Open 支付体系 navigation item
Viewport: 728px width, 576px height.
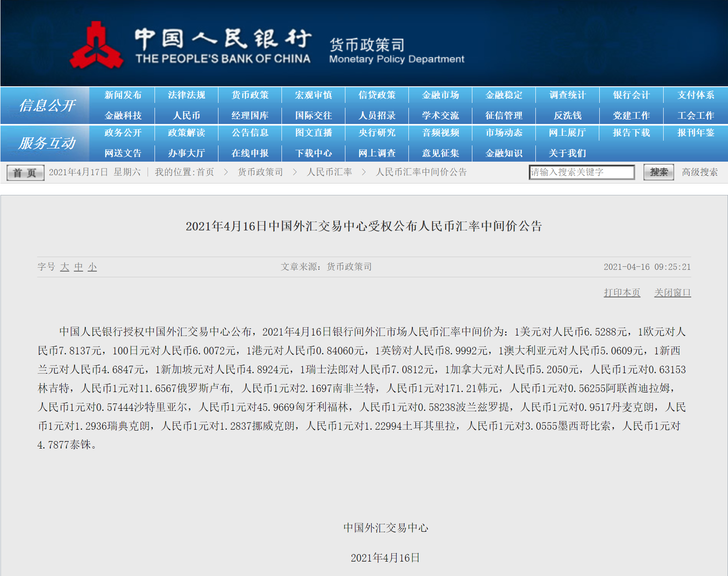[x=696, y=95]
